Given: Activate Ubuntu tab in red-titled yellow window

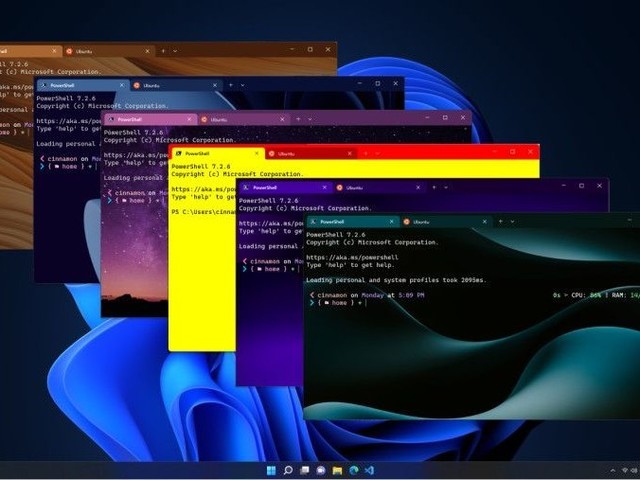Looking at the screenshot, I should coord(311,153).
